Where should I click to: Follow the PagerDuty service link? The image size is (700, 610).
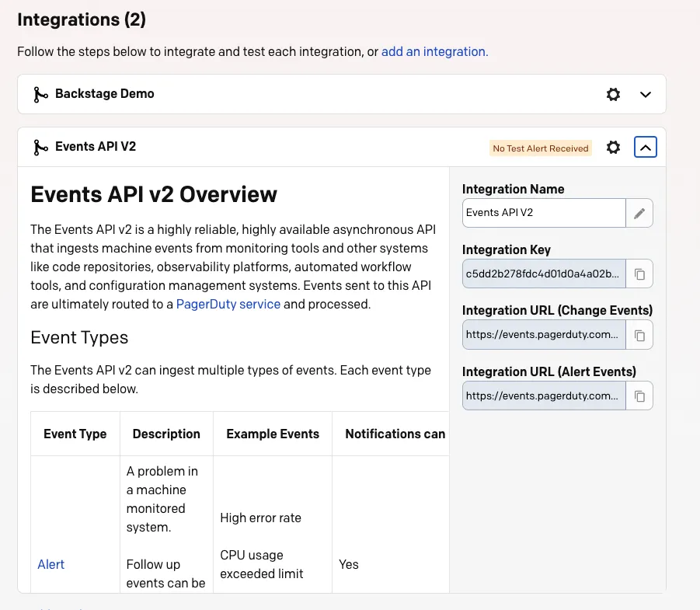228,304
